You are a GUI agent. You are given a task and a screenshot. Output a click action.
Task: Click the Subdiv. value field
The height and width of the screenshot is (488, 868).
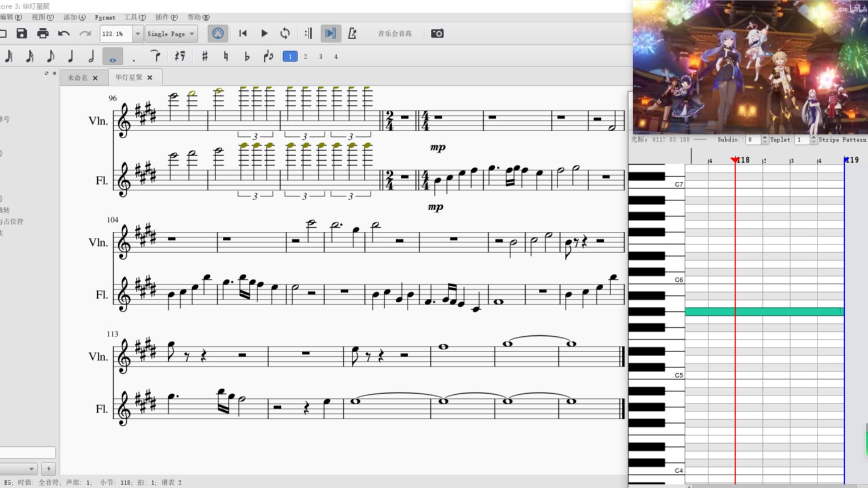753,139
